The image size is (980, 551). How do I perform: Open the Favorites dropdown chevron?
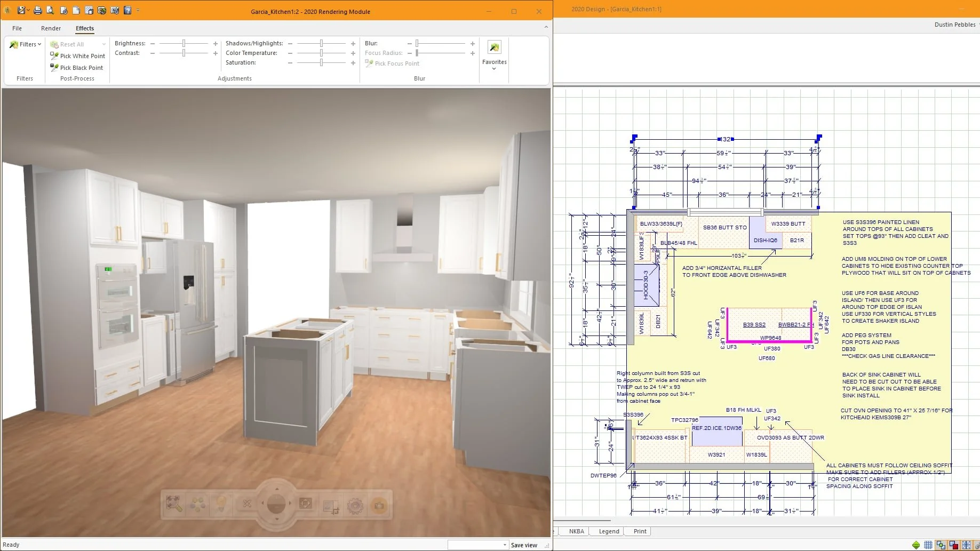(x=494, y=68)
